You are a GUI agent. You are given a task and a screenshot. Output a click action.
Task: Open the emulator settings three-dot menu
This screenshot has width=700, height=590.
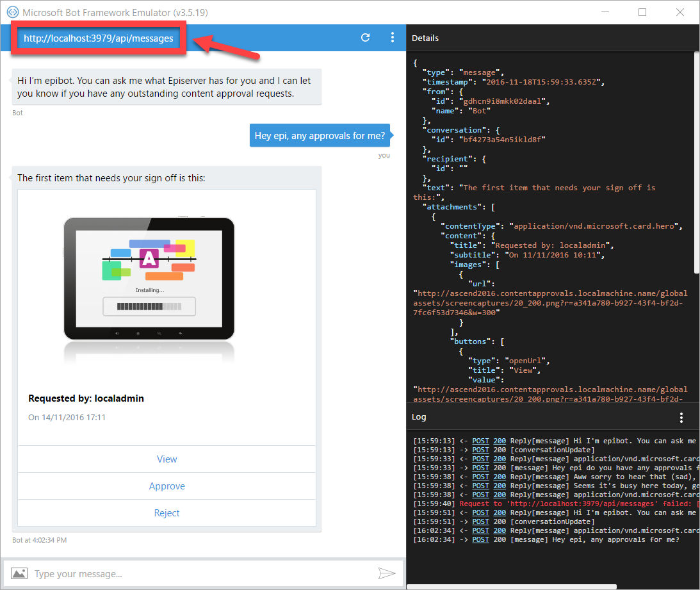[x=393, y=38]
